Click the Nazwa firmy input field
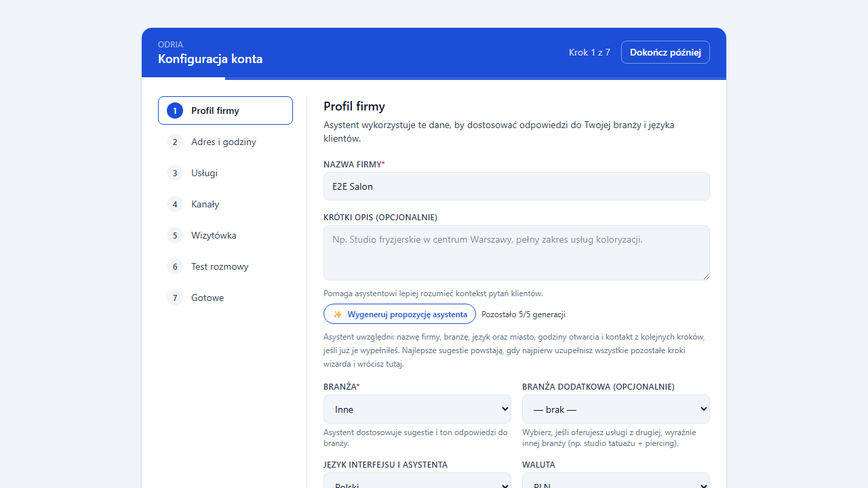Screen dimensions: 868x488 coord(517,186)
